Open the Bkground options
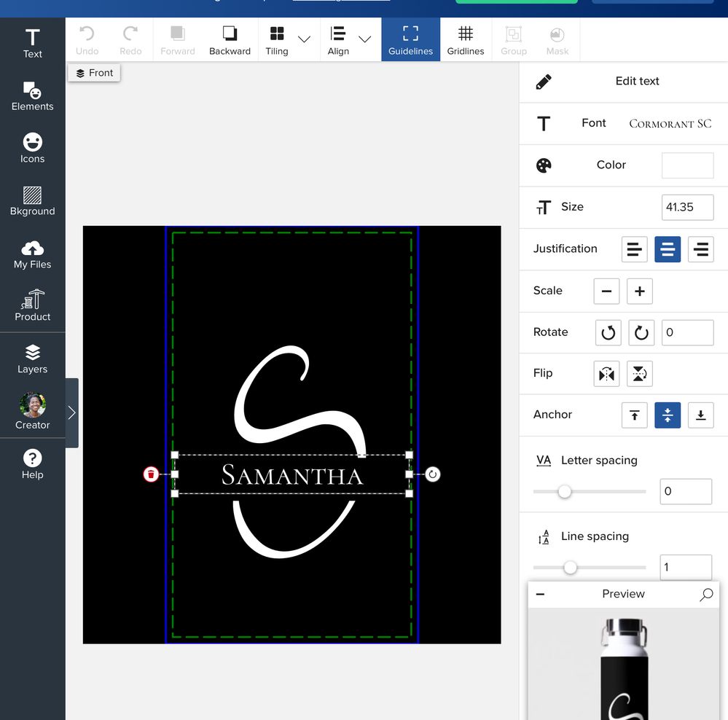This screenshot has height=720, width=728. coord(32,201)
